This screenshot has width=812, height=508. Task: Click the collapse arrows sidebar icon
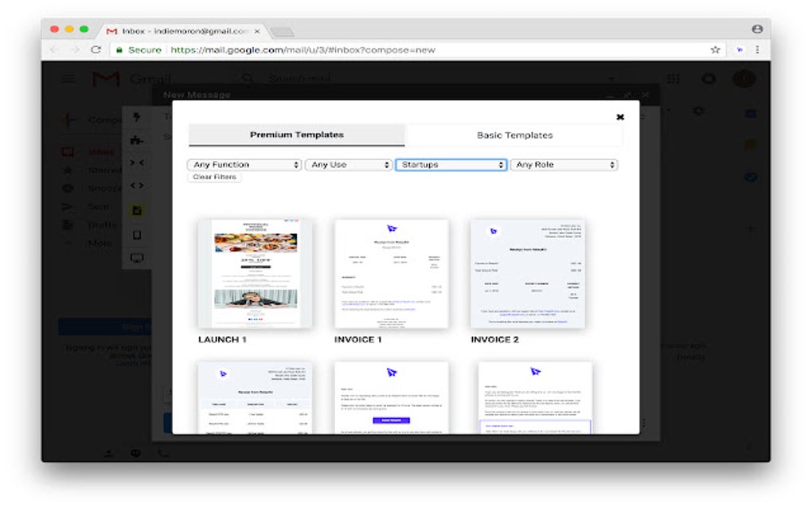137,162
